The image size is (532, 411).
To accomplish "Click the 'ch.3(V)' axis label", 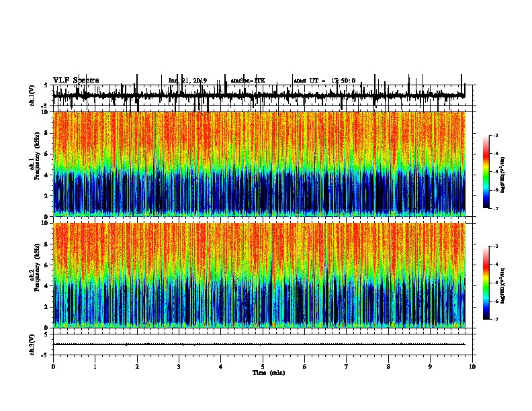I will [x=32, y=345].
